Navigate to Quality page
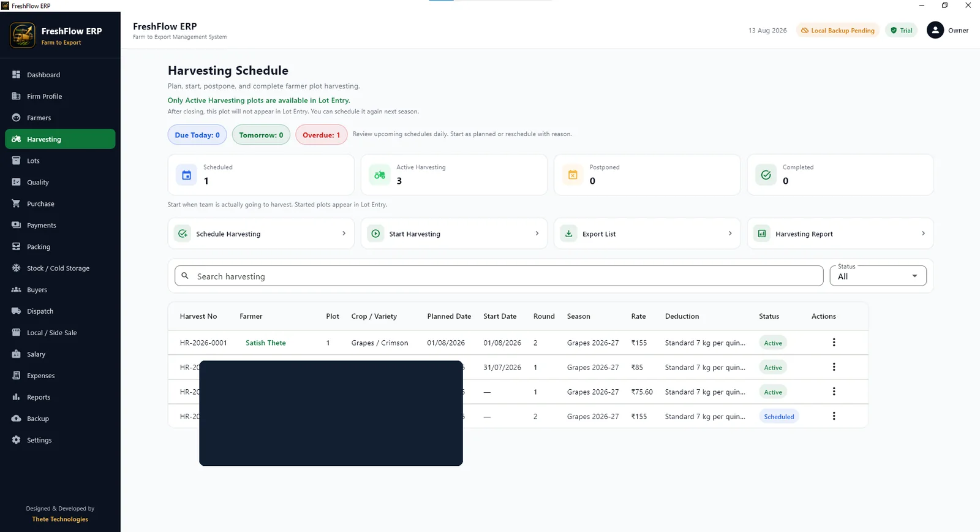The height and width of the screenshot is (532, 980). coord(60,182)
